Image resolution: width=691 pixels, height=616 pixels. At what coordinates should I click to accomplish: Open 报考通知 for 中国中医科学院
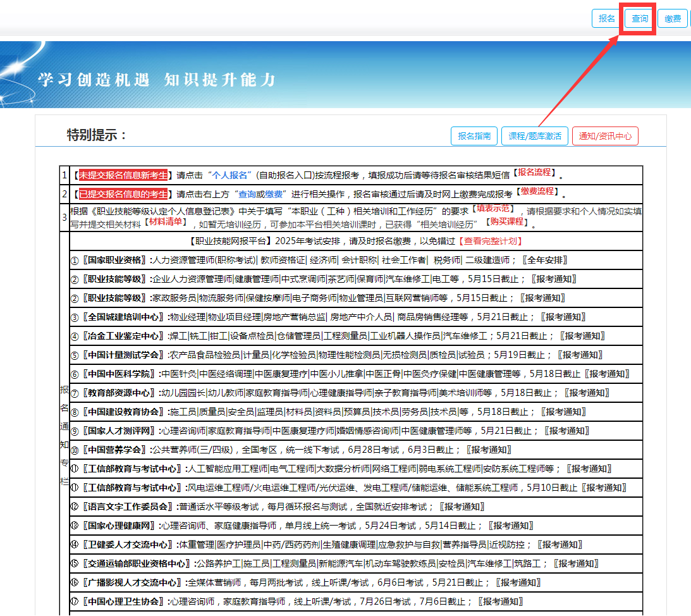608,374
